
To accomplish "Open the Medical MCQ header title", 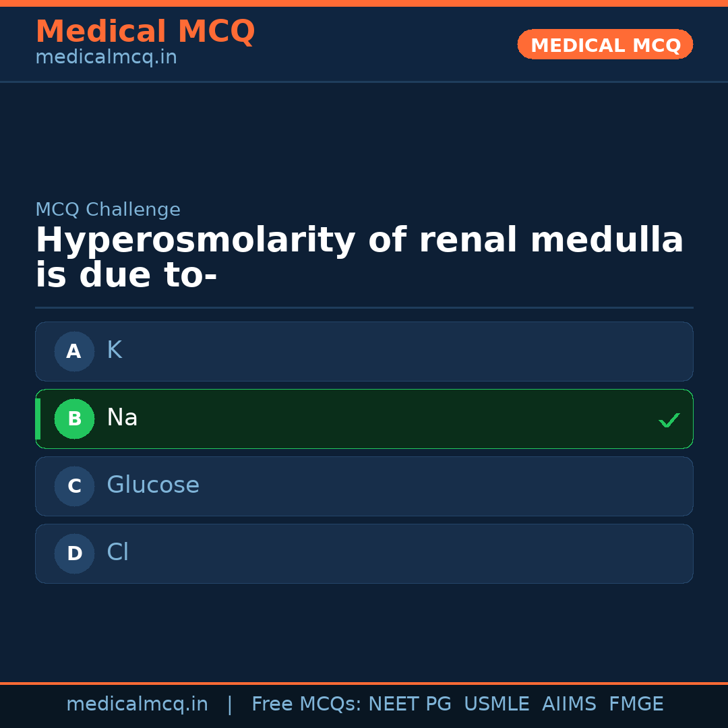I will (145, 32).
